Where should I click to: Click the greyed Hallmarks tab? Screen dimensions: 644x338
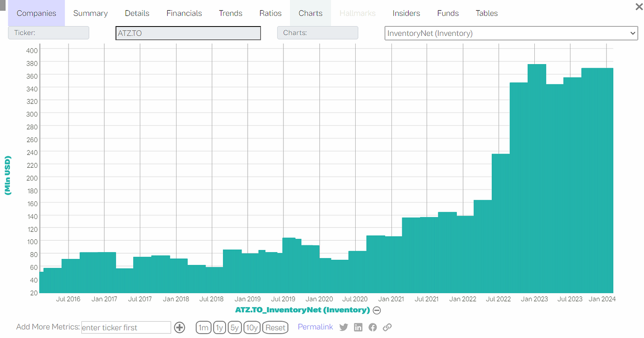click(357, 13)
